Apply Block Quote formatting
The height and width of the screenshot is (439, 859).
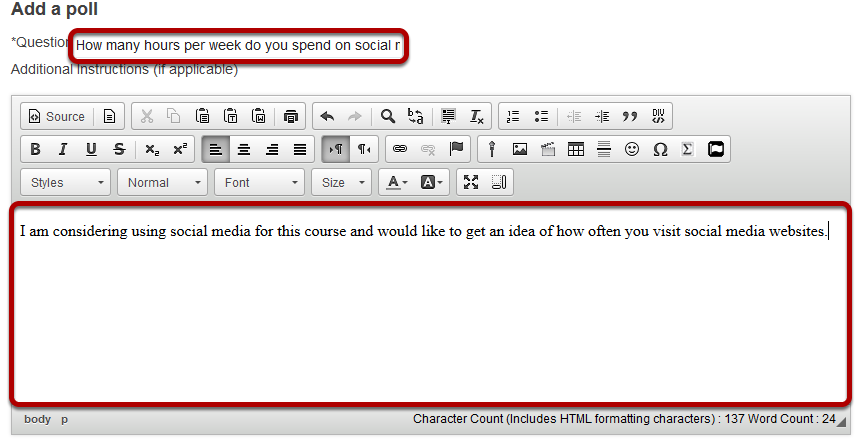click(x=630, y=116)
